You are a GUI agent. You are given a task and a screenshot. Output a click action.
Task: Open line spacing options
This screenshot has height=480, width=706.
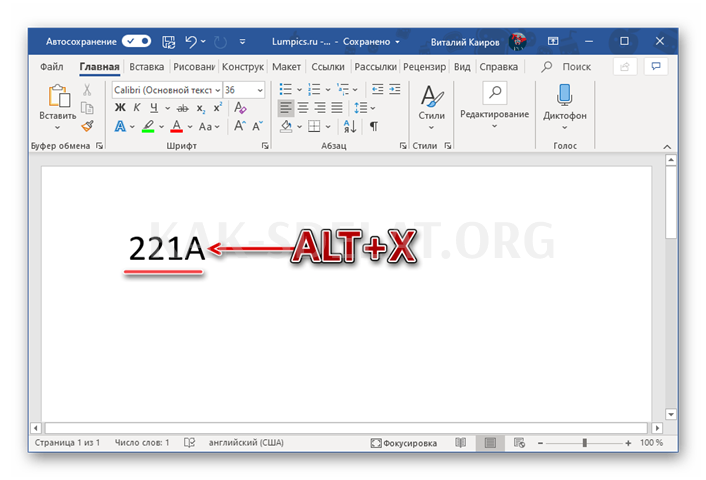(x=364, y=108)
